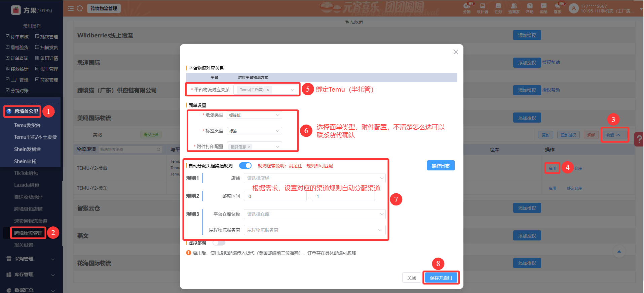Open the 分销对账 shortcut

click(x=17, y=90)
